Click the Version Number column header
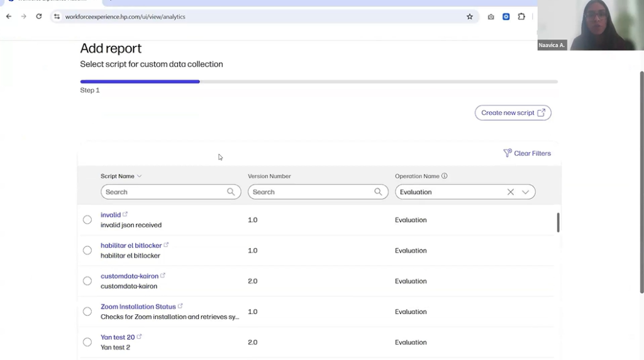The image size is (644, 360). (x=269, y=177)
